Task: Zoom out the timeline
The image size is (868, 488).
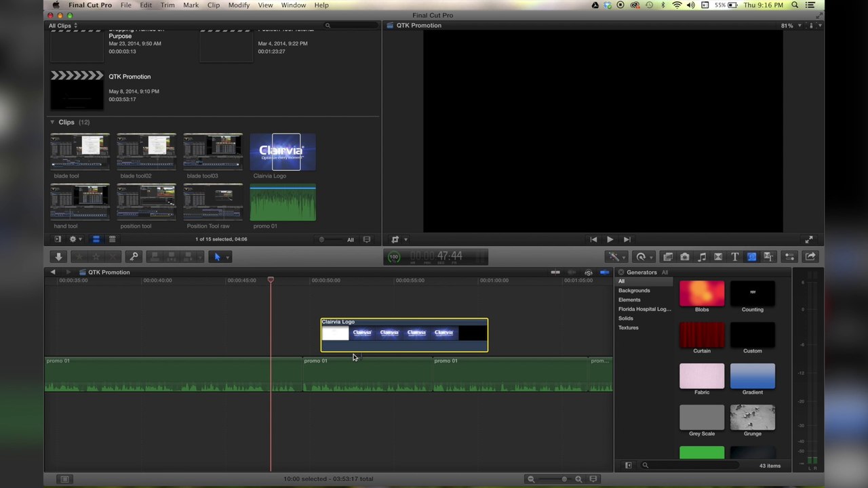Action: point(531,479)
